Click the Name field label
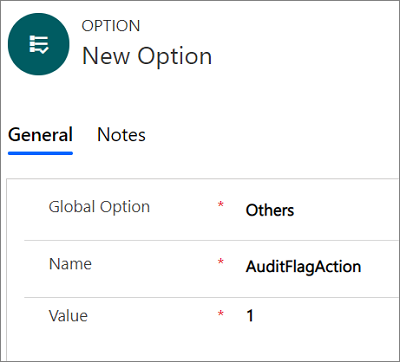This screenshot has height=362, width=400. [x=70, y=264]
